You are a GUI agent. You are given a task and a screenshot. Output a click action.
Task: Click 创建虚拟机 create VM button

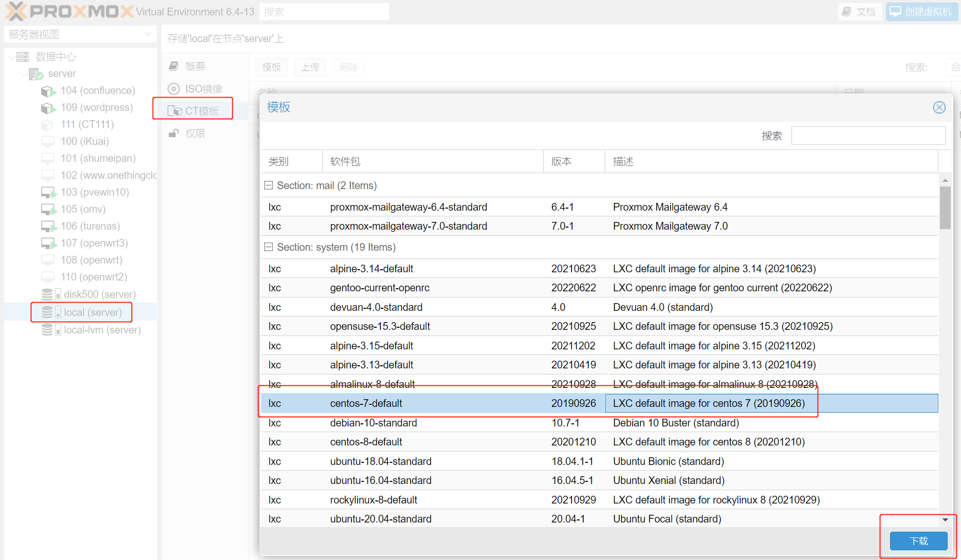[922, 11]
